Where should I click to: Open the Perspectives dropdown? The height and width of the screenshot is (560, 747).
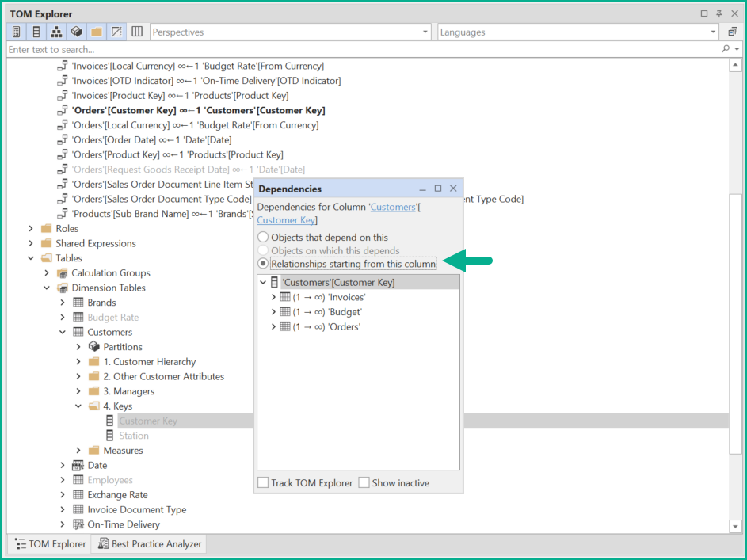pyautogui.click(x=425, y=32)
